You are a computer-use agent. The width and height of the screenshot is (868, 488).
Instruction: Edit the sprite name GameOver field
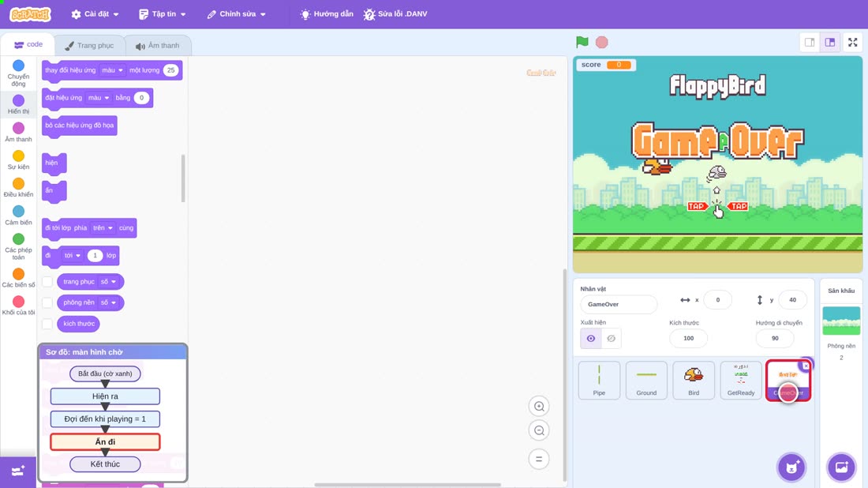click(619, 304)
